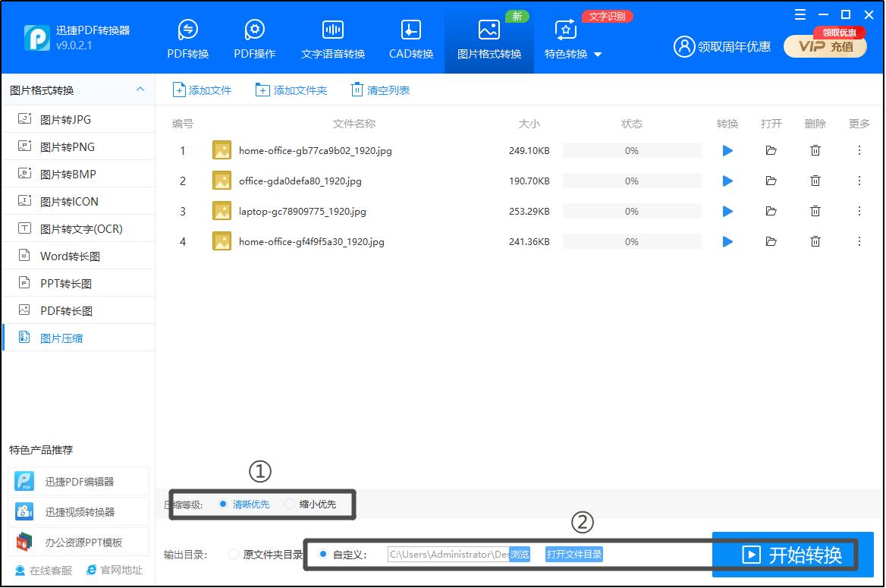886x588 pixels.
Task: Collapse the 图片格式转换 sidebar section
Action: (140, 90)
